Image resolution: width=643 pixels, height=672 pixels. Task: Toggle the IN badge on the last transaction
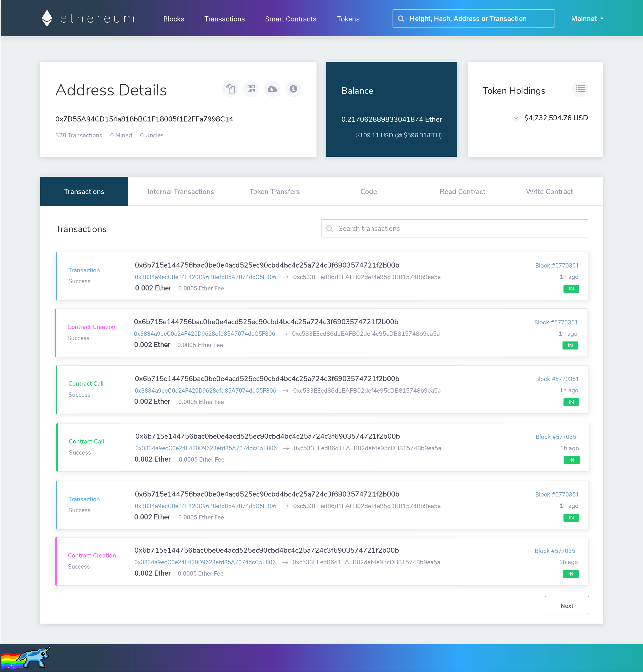[570, 574]
